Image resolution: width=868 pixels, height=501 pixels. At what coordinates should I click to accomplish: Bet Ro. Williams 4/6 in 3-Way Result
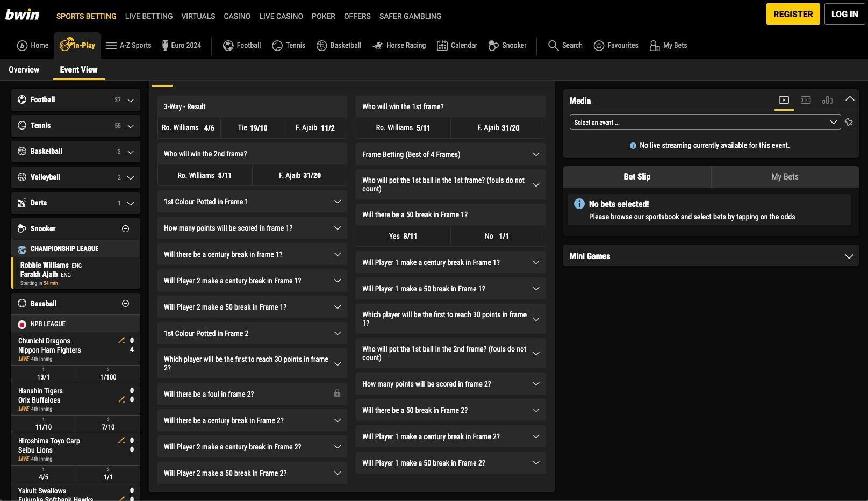[x=189, y=128]
